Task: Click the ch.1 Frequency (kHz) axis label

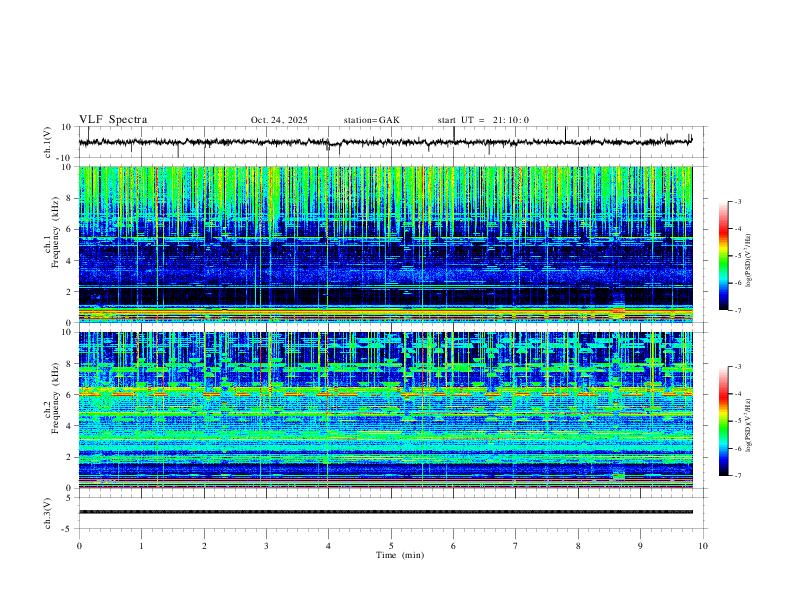Action: [51, 233]
